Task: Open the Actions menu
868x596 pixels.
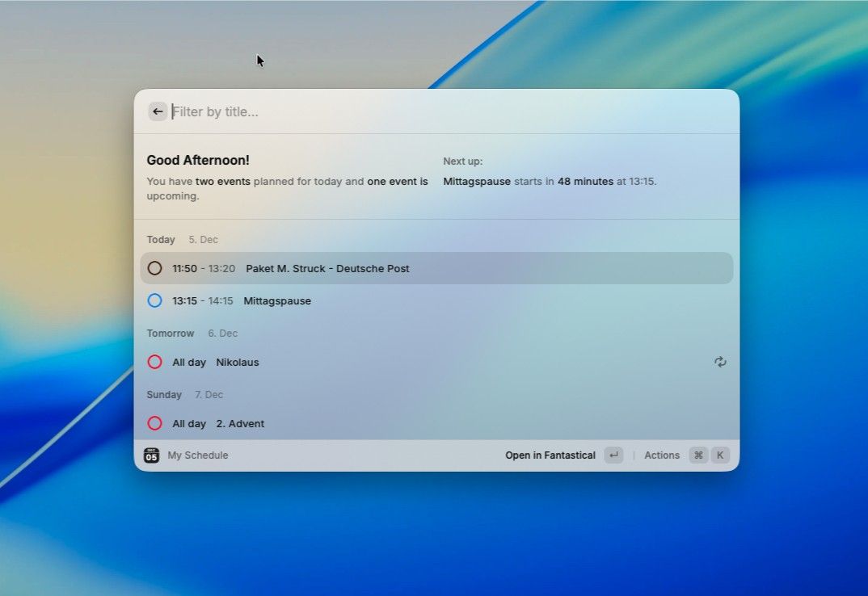Action: point(662,455)
